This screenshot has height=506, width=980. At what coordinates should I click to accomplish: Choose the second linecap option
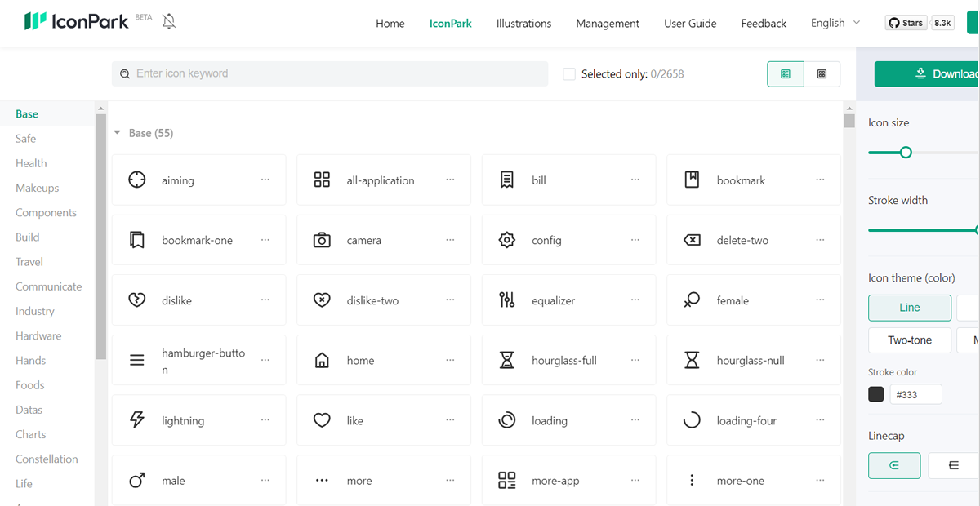[954, 465]
